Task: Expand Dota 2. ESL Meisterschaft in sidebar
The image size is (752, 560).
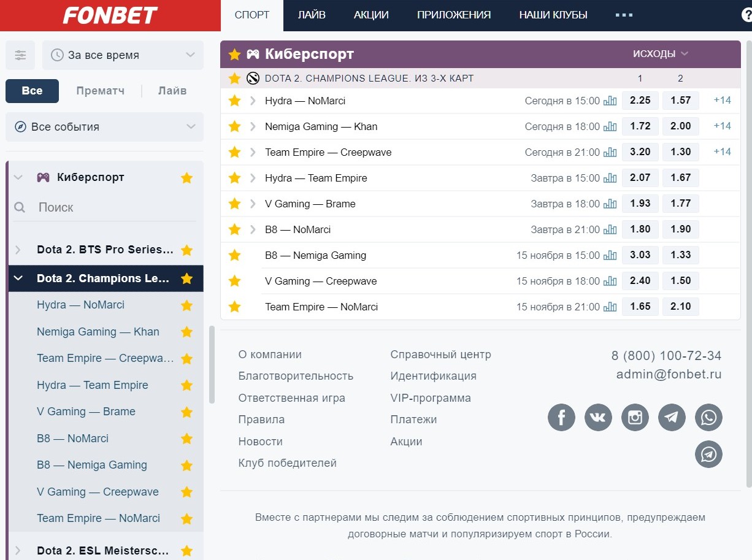Action: tap(18, 551)
